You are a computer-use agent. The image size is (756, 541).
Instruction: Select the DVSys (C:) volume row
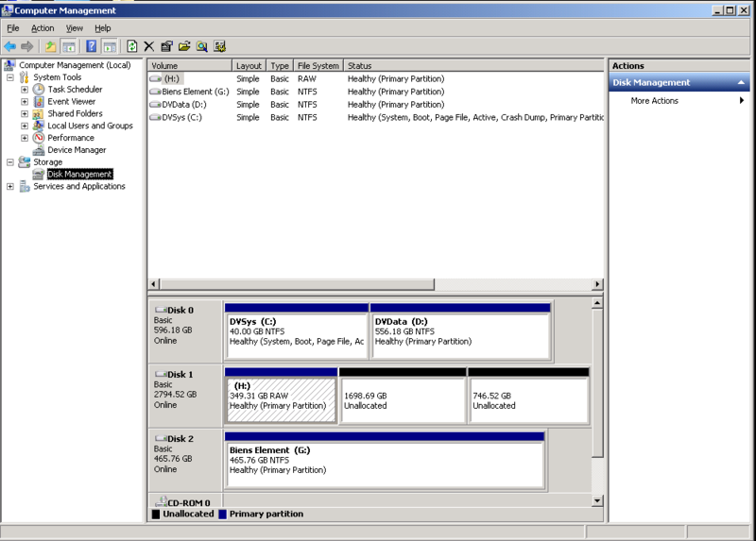click(x=376, y=117)
